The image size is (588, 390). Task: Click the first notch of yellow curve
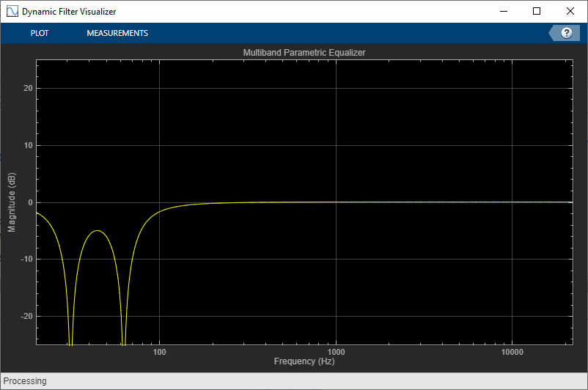tap(70, 343)
